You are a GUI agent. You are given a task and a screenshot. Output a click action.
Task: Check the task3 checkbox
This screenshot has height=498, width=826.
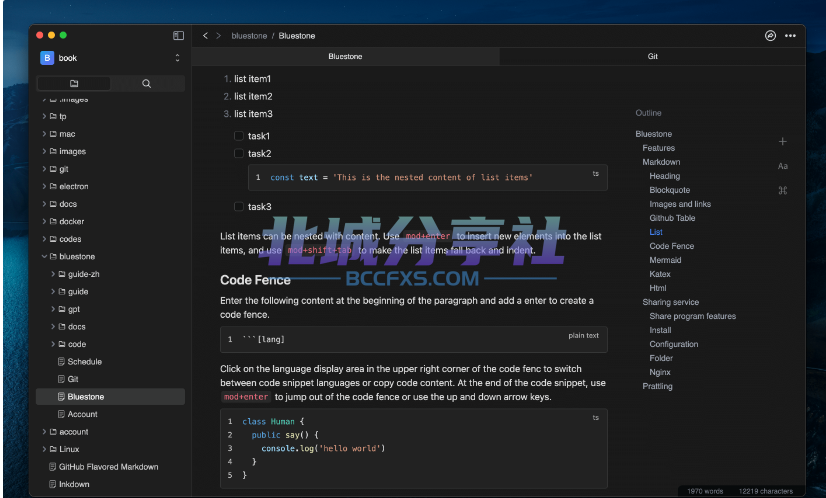pos(239,207)
